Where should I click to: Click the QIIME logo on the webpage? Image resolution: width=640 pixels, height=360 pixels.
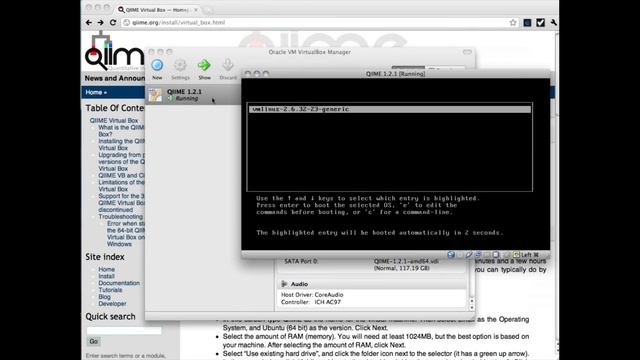pyautogui.click(x=114, y=51)
